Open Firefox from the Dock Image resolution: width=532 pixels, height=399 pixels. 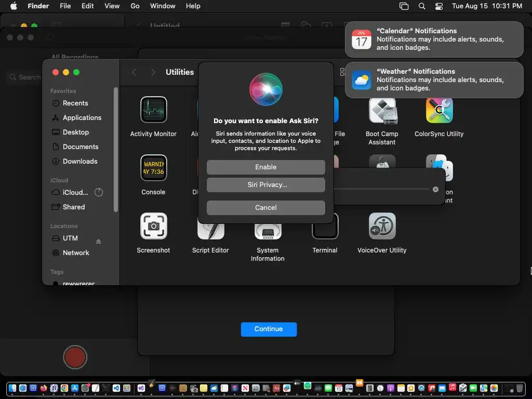[x=44, y=388]
